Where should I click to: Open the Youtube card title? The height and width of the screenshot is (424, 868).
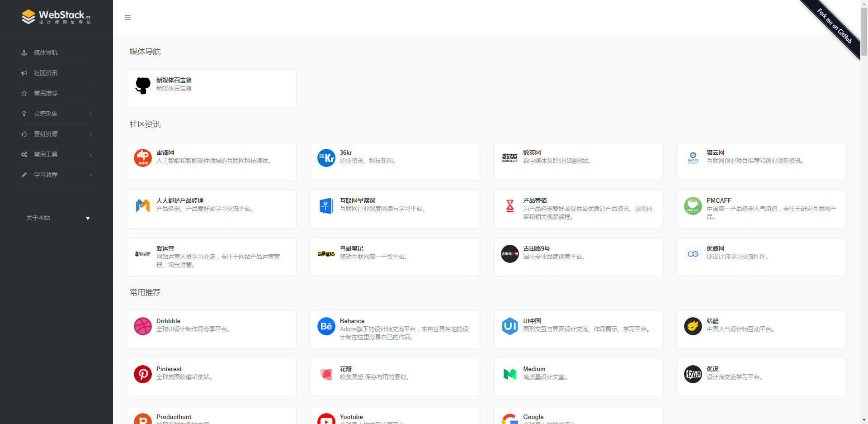click(x=351, y=417)
